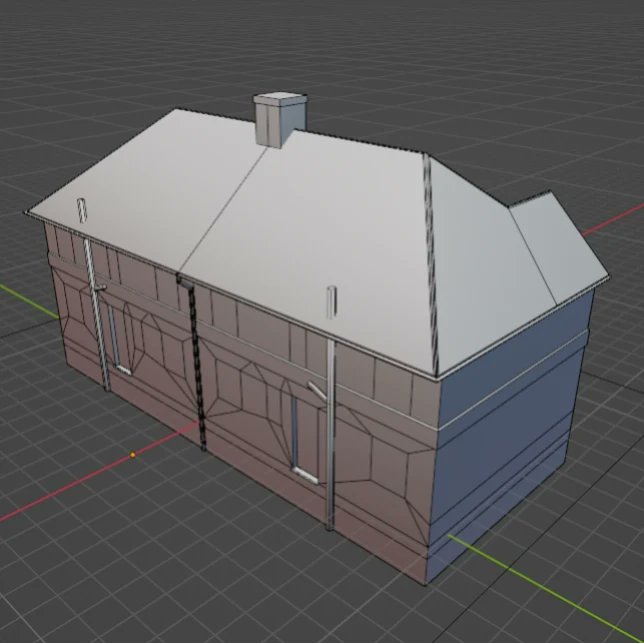Click the orange origin point on red axis
644x643 pixels.
[x=133, y=455]
